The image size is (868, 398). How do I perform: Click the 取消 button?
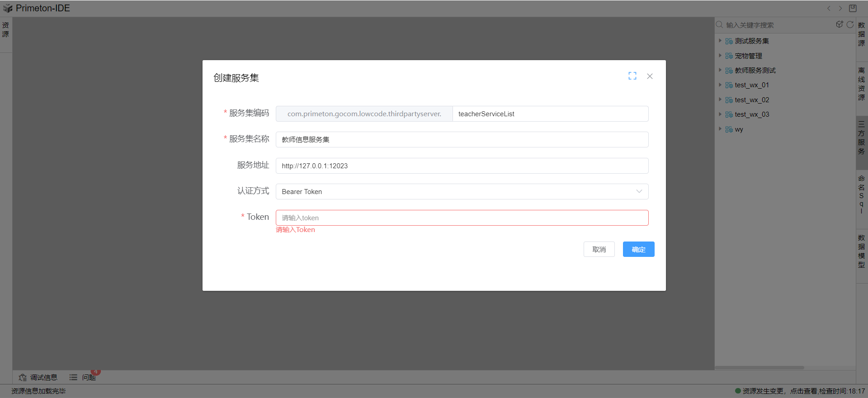(599, 249)
